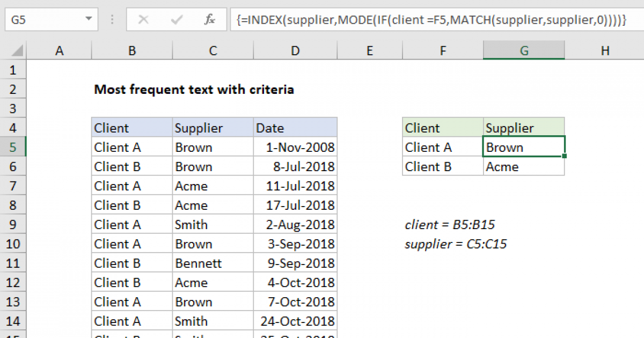
Task: Click the Date header cell
Action: (x=295, y=128)
